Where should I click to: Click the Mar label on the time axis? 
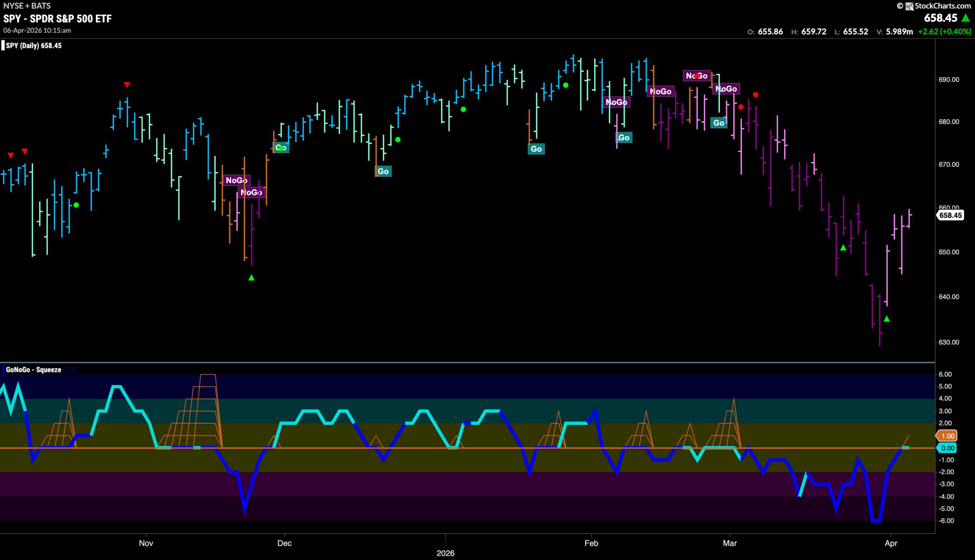(x=729, y=543)
